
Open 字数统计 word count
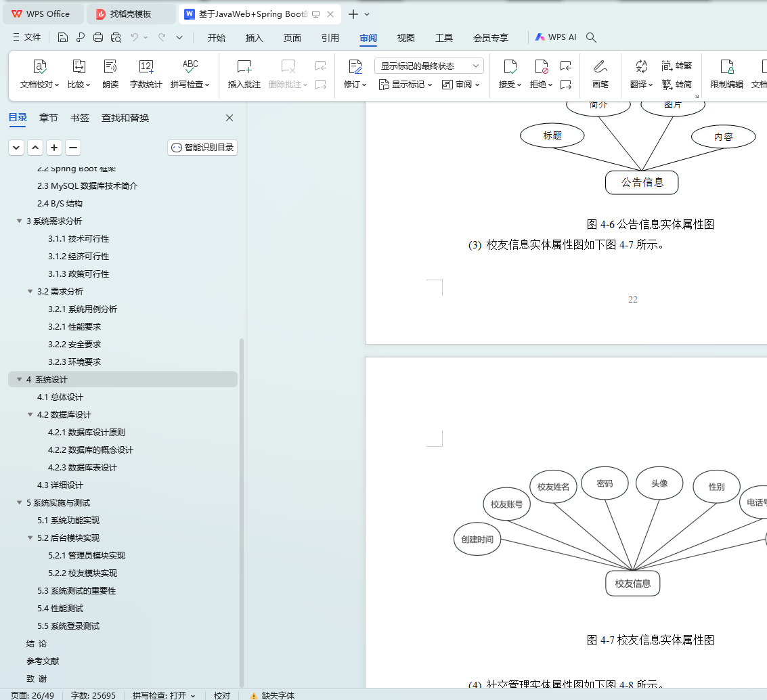pyautogui.click(x=146, y=74)
